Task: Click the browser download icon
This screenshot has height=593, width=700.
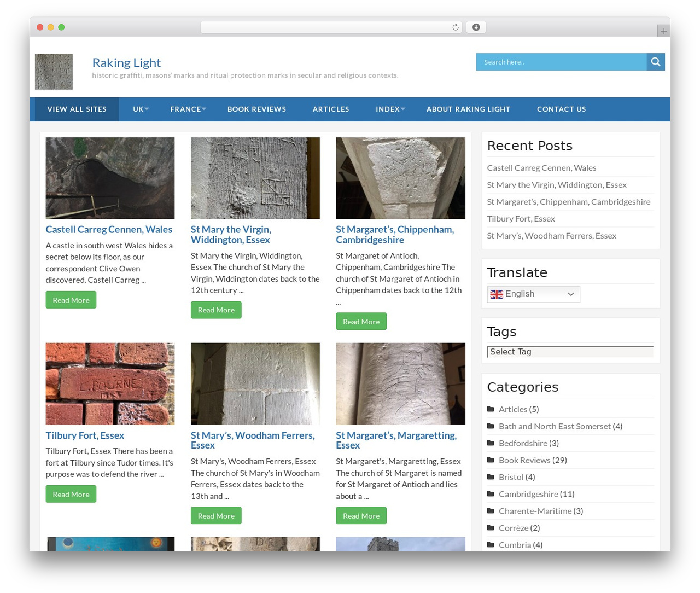Action: (x=476, y=27)
